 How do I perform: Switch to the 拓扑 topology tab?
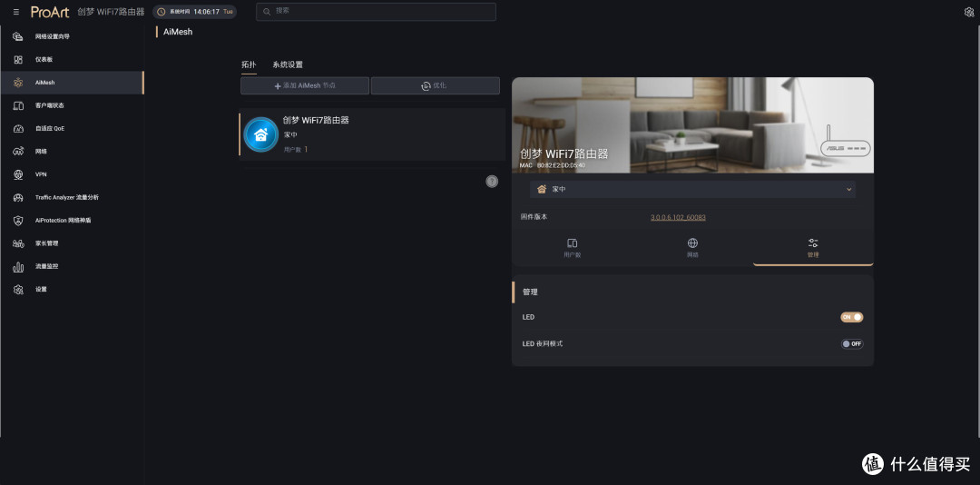click(249, 65)
